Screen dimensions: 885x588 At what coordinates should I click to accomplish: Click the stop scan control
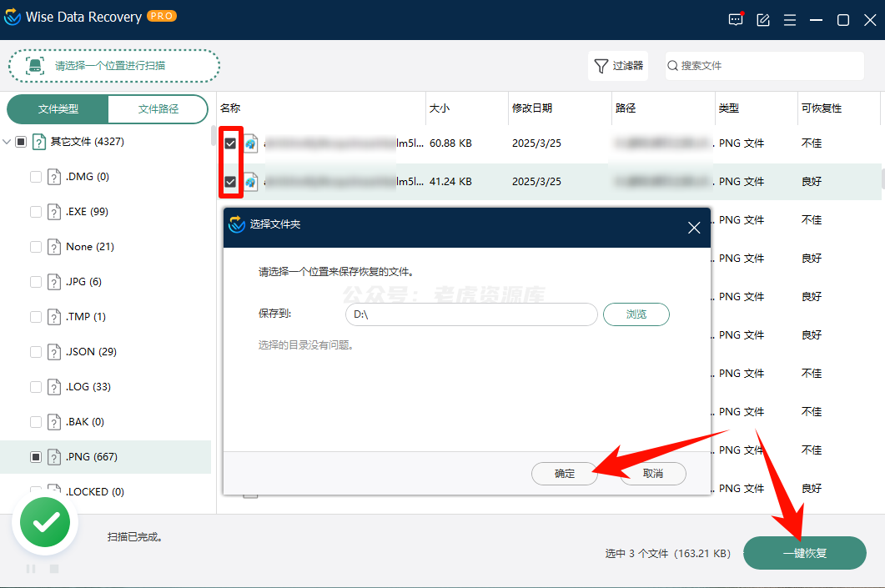pyautogui.click(x=54, y=569)
